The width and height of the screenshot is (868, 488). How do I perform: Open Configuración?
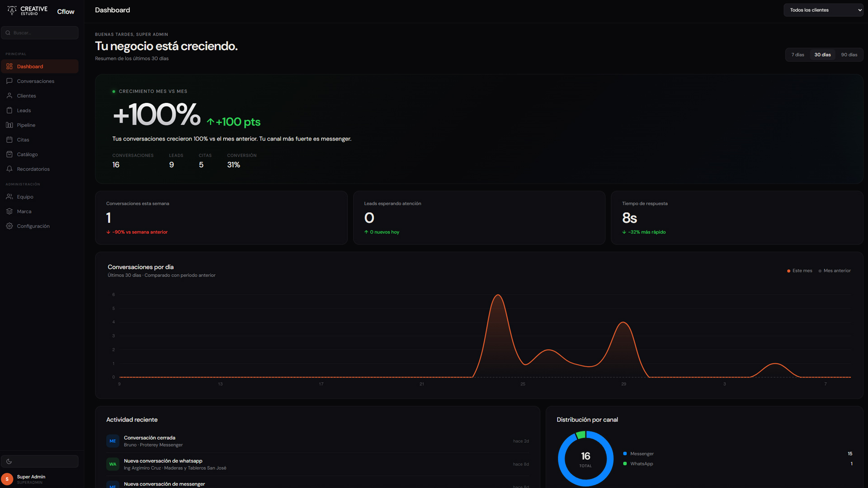coord(40,226)
